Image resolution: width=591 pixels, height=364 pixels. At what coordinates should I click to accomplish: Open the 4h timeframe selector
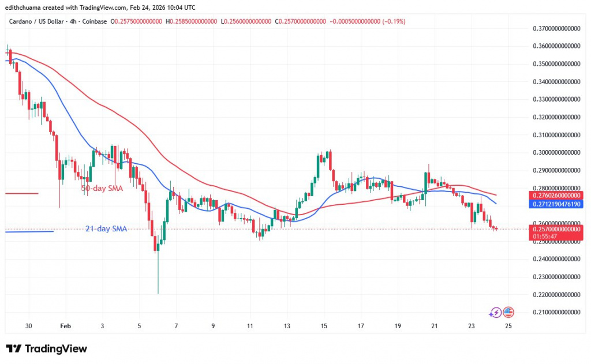click(72, 21)
